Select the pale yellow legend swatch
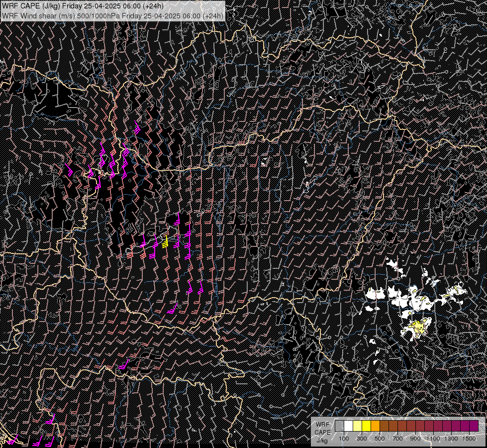487x448 pixels. (357, 426)
